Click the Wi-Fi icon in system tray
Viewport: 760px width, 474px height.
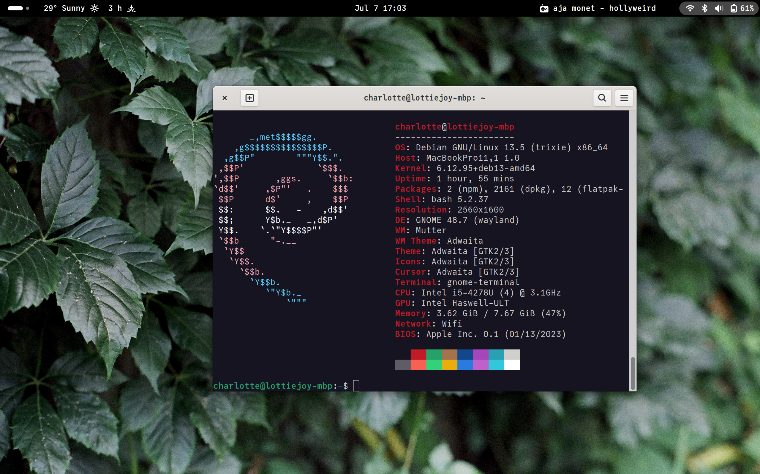click(x=689, y=8)
